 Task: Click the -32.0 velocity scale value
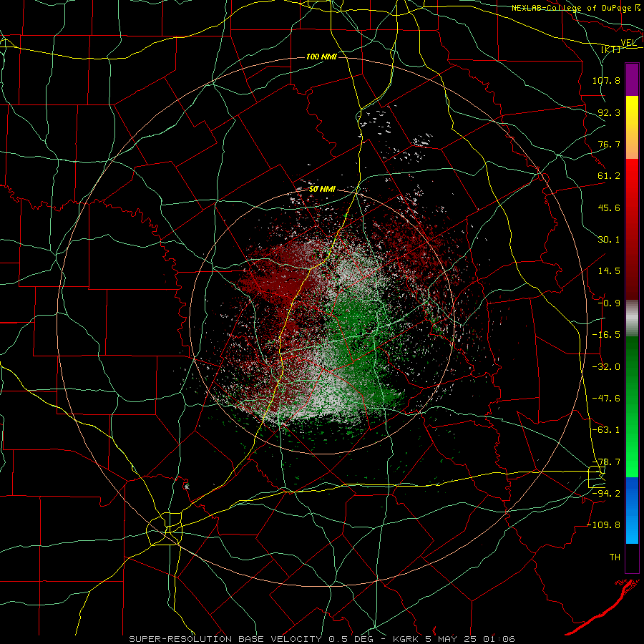coord(606,367)
